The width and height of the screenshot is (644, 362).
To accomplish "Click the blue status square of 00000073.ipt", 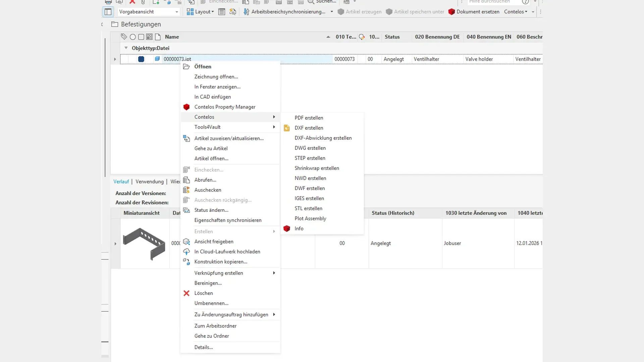I will point(141,59).
